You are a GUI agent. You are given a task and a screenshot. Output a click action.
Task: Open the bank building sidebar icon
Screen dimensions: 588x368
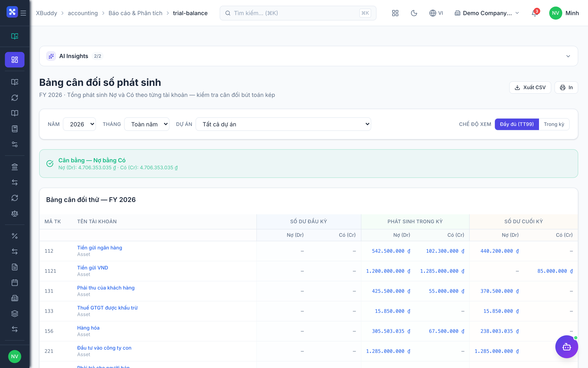click(x=15, y=167)
